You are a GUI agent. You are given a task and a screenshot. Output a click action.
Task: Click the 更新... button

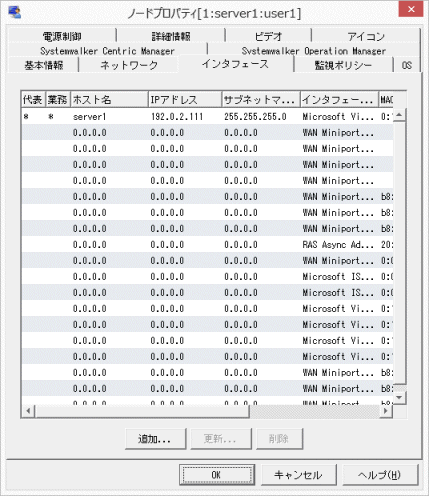220,439
